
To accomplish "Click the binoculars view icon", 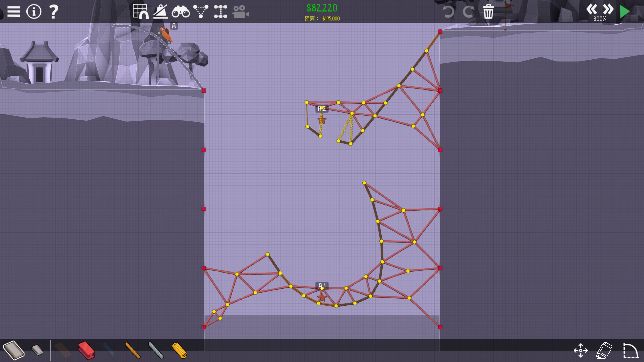I will tap(180, 12).
